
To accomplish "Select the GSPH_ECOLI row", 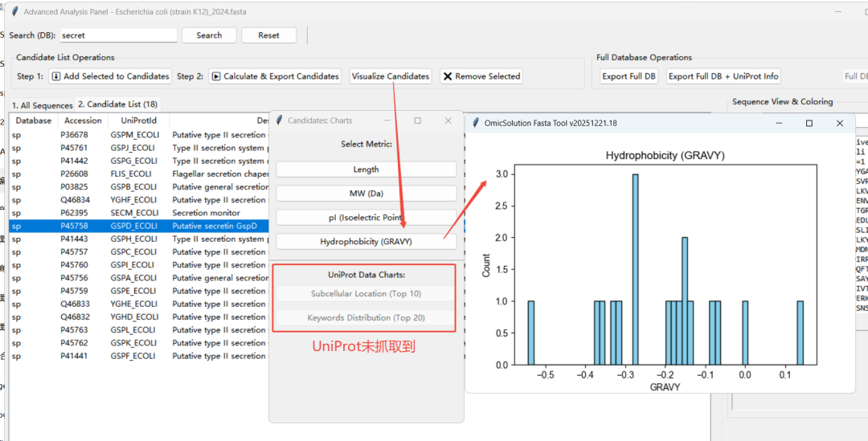I will click(x=139, y=239).
